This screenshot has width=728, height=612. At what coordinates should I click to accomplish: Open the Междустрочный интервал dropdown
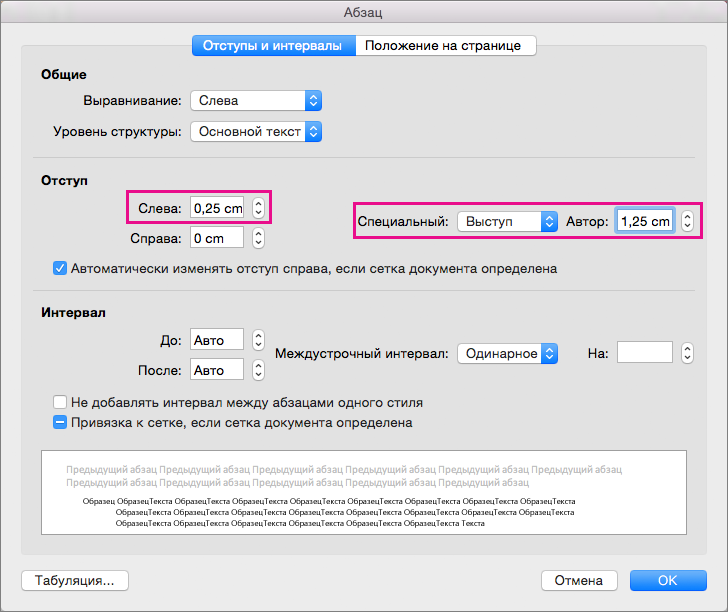click(x=507, y=353)
